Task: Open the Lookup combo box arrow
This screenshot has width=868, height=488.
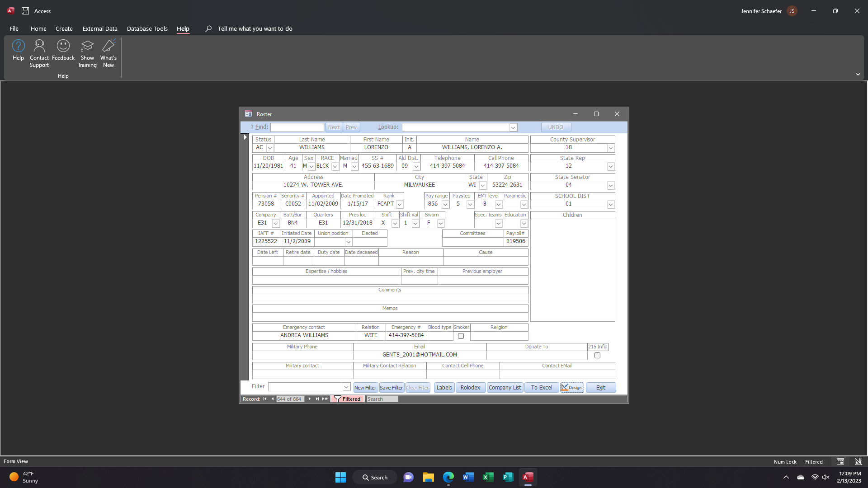Action: 513,127
